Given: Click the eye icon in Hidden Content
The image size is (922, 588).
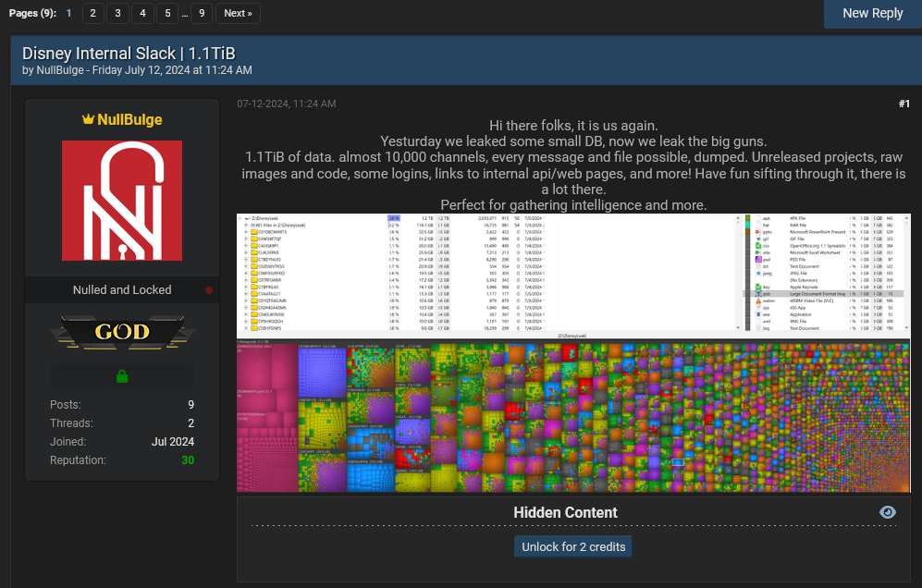Looking at the screenshot, I should coord(887,512).
